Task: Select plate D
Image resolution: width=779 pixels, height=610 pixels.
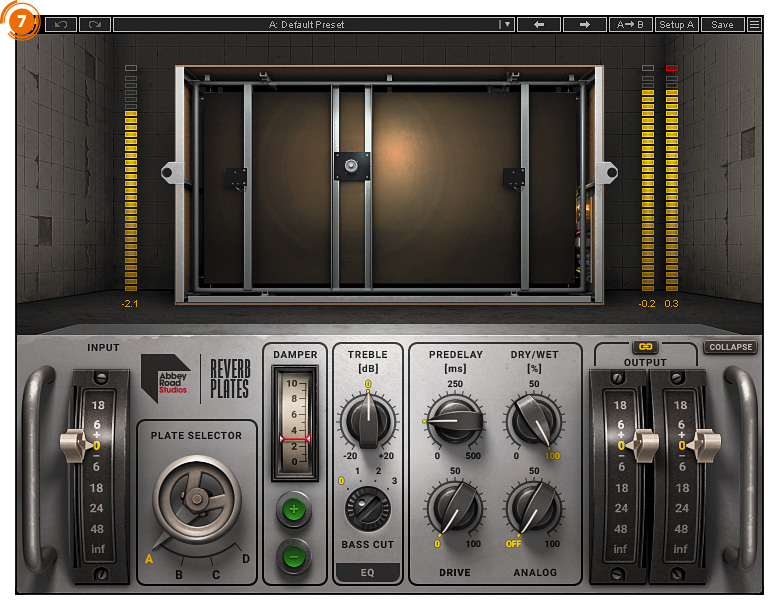Action: click(245, 559)
